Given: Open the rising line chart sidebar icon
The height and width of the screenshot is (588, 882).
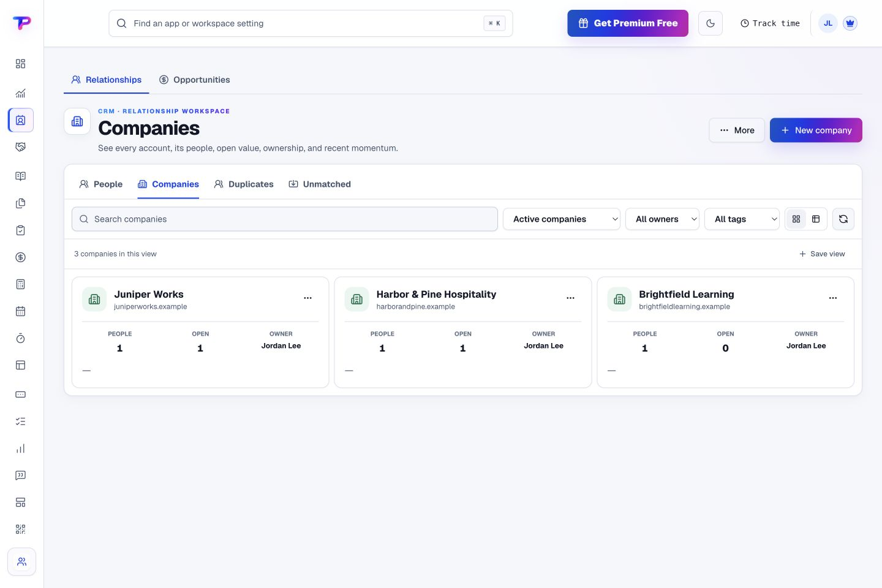Looking at the screenshot, I should 20,93.
